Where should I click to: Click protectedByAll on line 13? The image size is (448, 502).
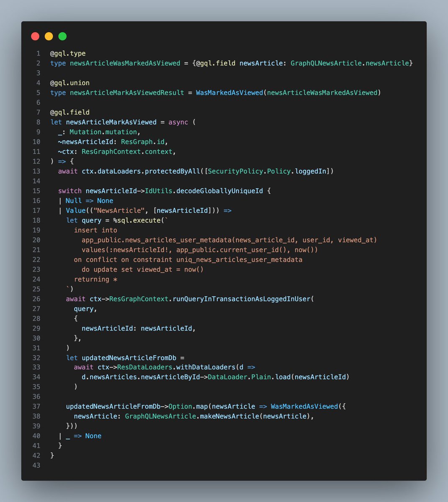pos(172,171)
